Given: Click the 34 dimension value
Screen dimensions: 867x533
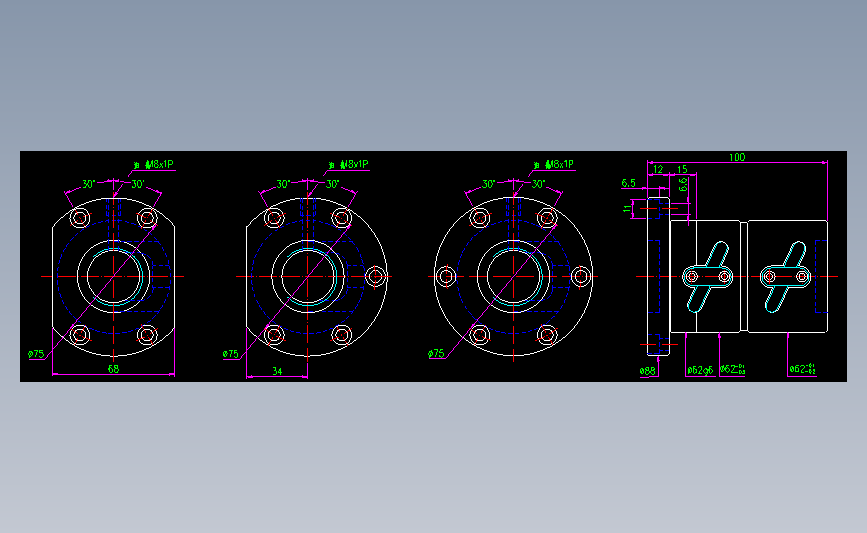Looking at the screenshot, I should pyautogui.click(x=277, y=371).
